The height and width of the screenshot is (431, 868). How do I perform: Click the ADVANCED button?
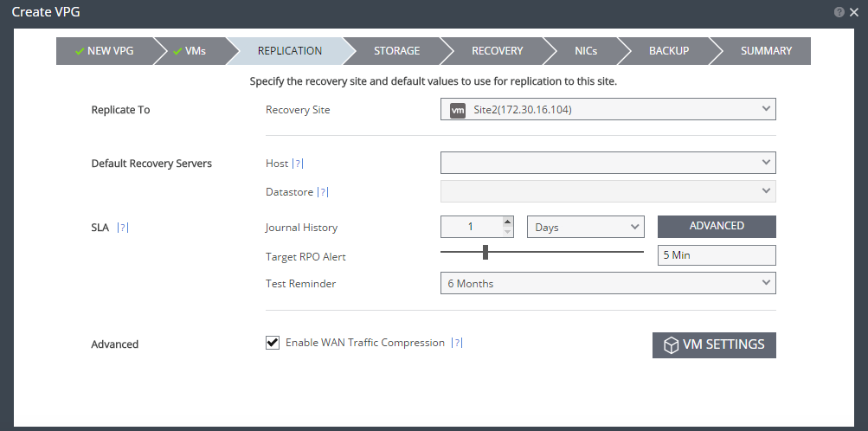point(717,226)
